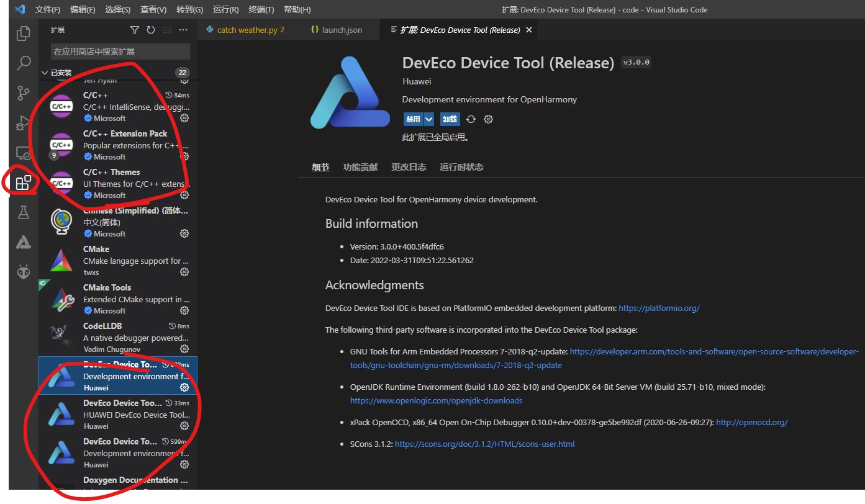Focus the 在应用商店中搜索扩展 search field
Image resolution: width=865 pixels, height=504 pixels.
tap(120, 52)
